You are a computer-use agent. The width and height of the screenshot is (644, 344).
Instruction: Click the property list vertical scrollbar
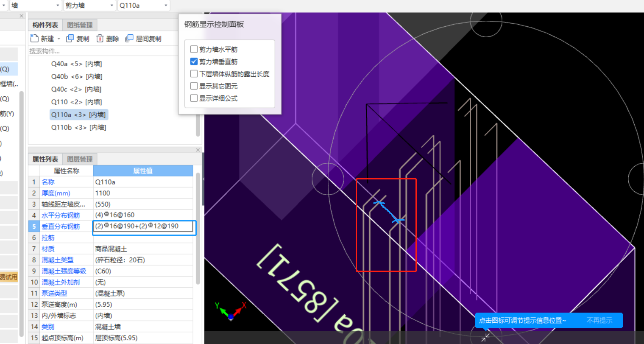(x=198, y=228)
